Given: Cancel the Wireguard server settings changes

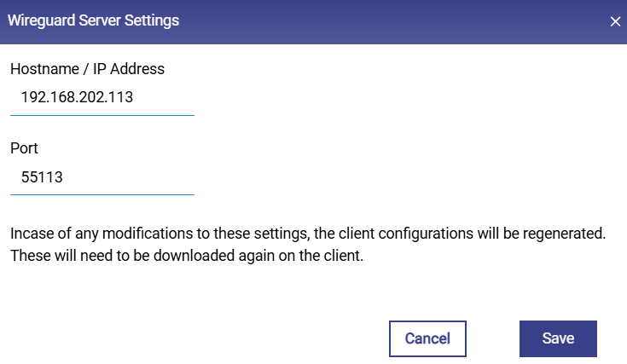Looking at the screenshot, I should 427,338.
